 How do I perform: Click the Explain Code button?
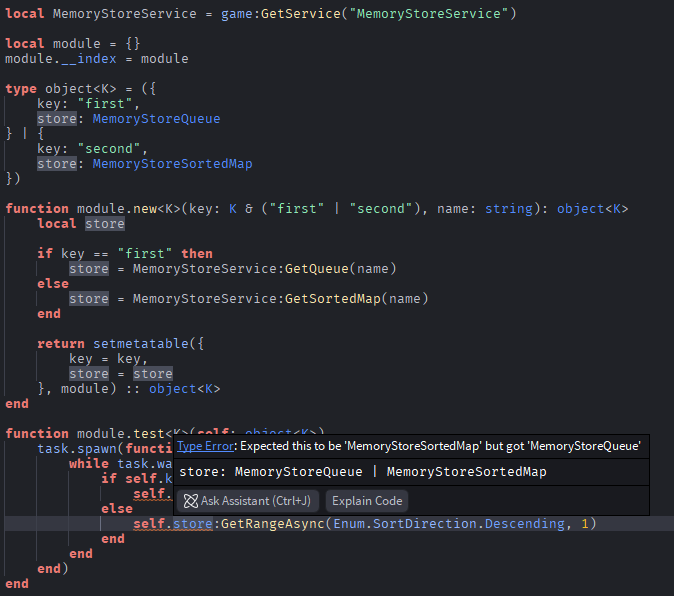coord(367,501)
